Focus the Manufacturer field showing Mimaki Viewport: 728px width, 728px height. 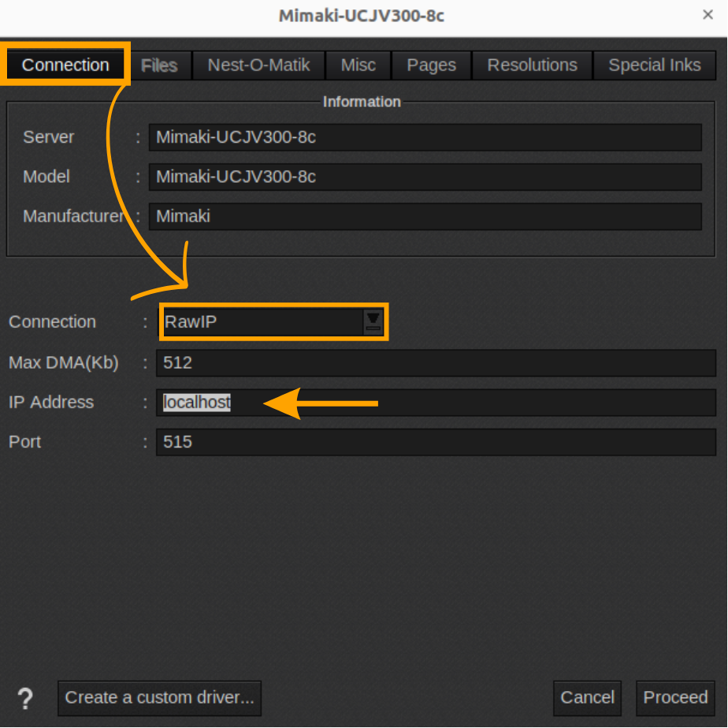[x=425, y=216]
